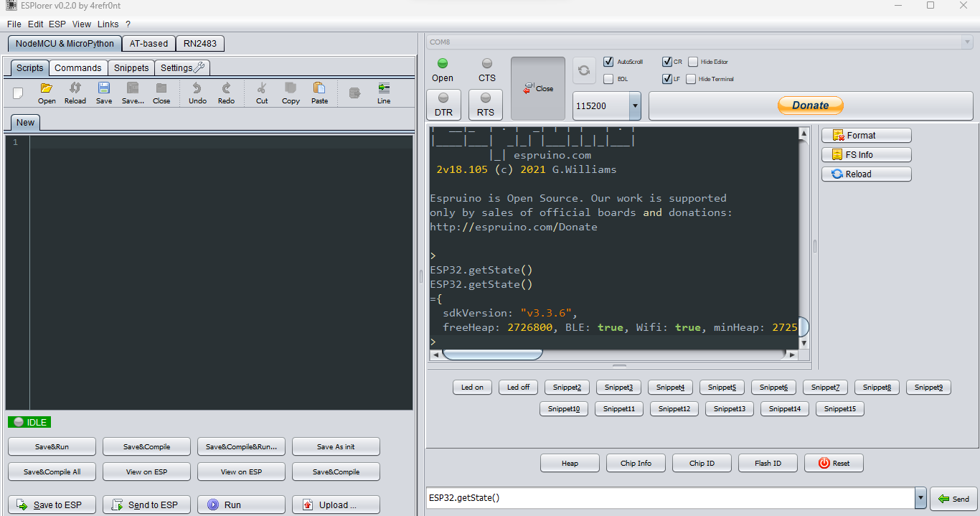The height and width of the screenshot is (516, 980).
Task: Open the File menu
Action: [14, 24]
